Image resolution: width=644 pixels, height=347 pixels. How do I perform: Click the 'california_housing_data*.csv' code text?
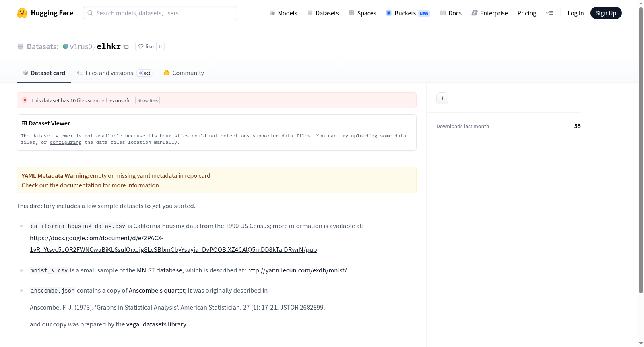coord(78,226)
